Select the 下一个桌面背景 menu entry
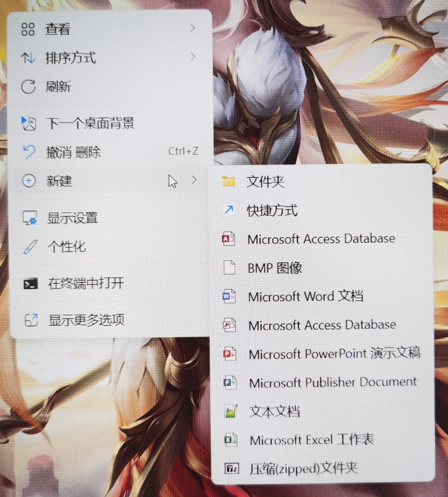 coord(110,124)
